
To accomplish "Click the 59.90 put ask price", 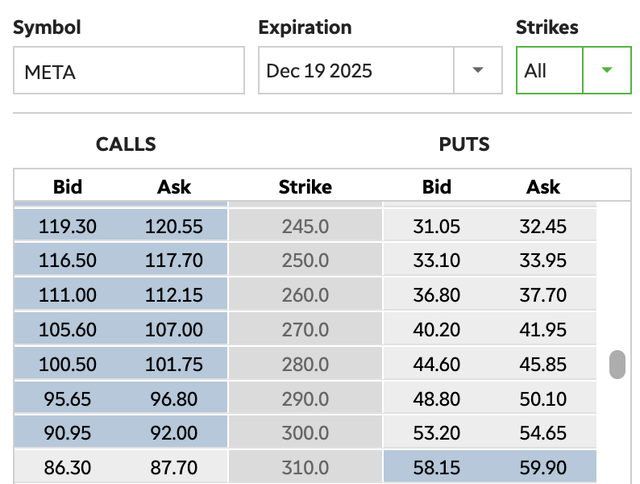I will (543, 466).
